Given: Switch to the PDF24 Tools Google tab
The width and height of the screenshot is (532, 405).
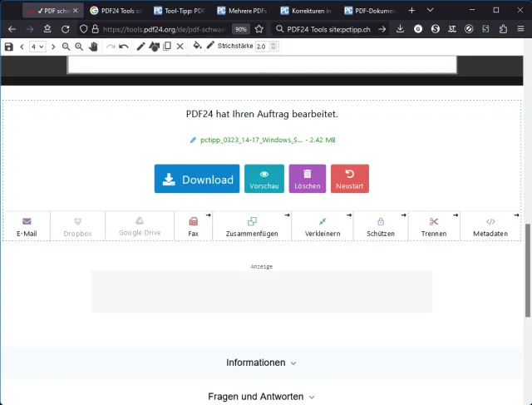Looking at the screenshot, I should pos(116,11).
